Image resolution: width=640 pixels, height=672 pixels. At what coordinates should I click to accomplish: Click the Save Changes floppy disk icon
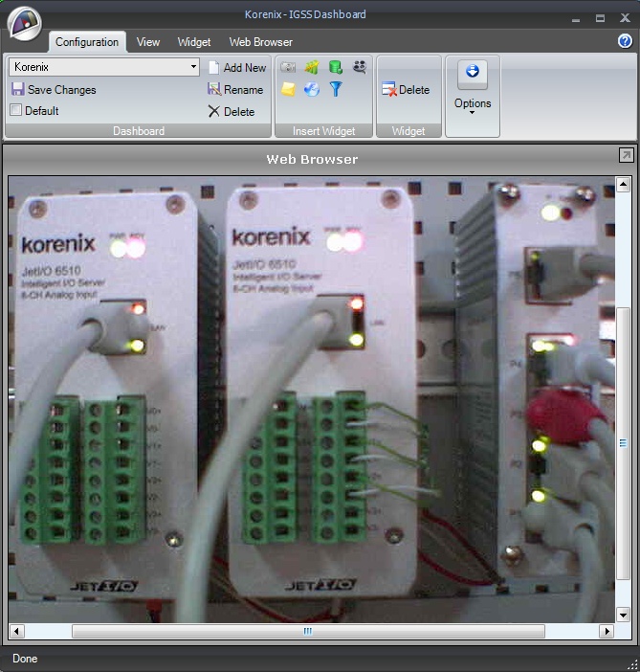click(17, 89)
